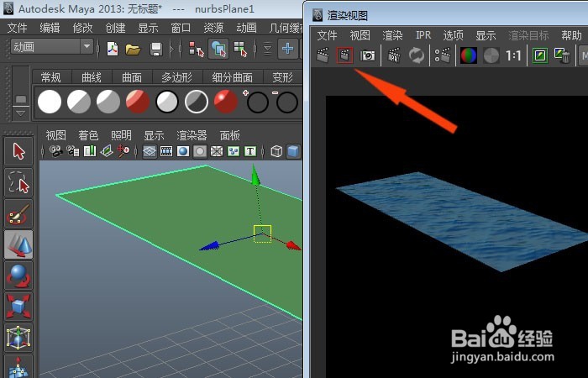The height and width of the screenshot is (378, 588).
Task: Click the pink-red highlighted sphere shelf icon
Action: 138,102
